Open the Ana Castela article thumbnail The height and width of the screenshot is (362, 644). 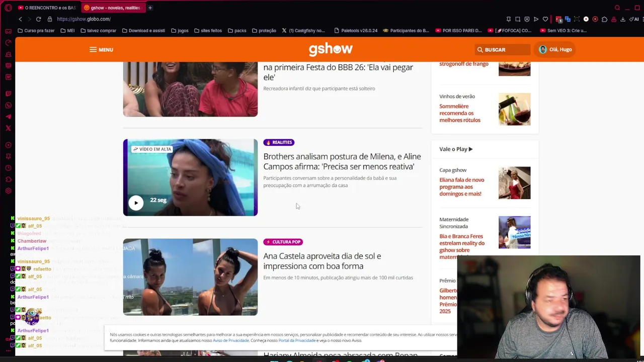coord(190,277)
